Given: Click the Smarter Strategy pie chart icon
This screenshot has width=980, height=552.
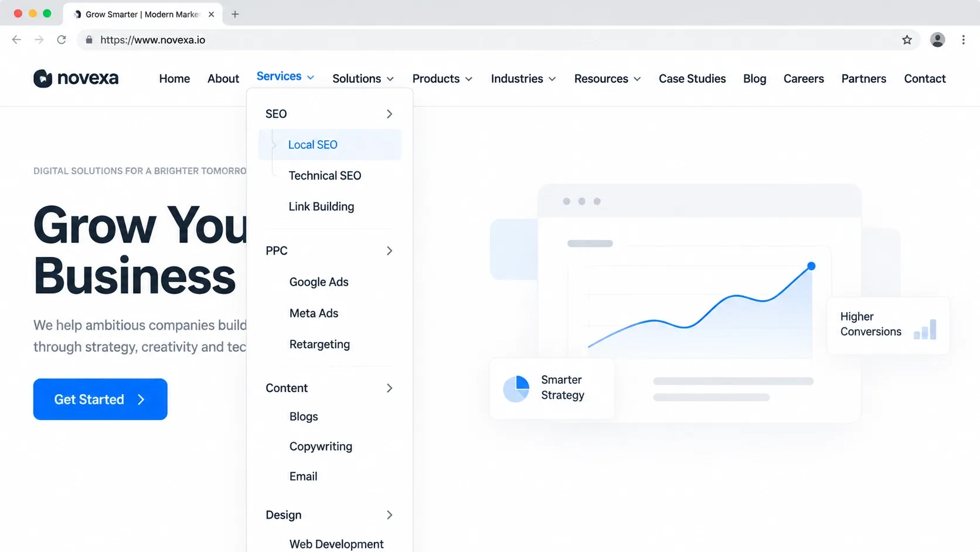Looking at the screenshot, I should 516,389.
